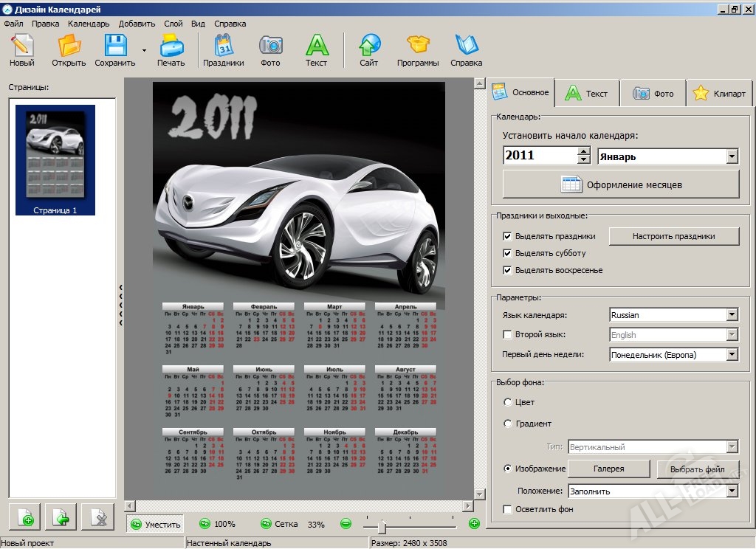Click the zoom slider handle
The height and width of the screenshot is (549, 756).
(x=382, y=525)
